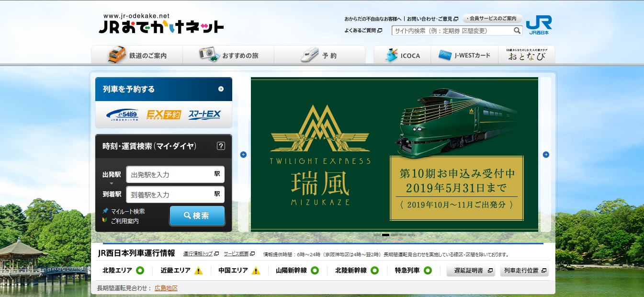Open the 列車走行位置 button

524,271
